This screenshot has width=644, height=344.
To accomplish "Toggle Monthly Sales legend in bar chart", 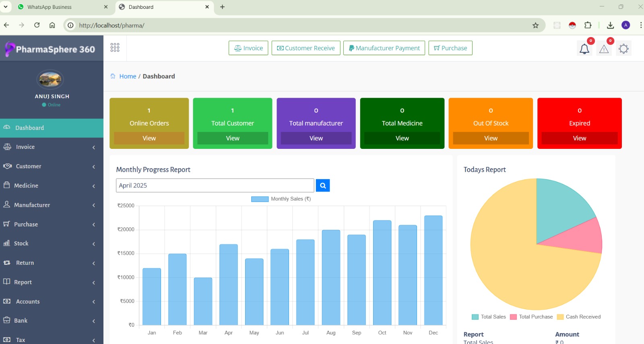I will click(x=281, y=199).
